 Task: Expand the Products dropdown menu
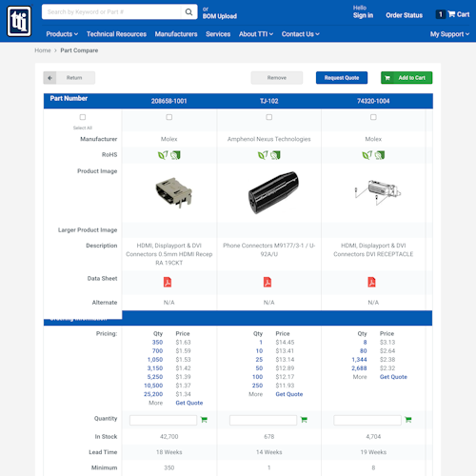click(x=62, y=34)
